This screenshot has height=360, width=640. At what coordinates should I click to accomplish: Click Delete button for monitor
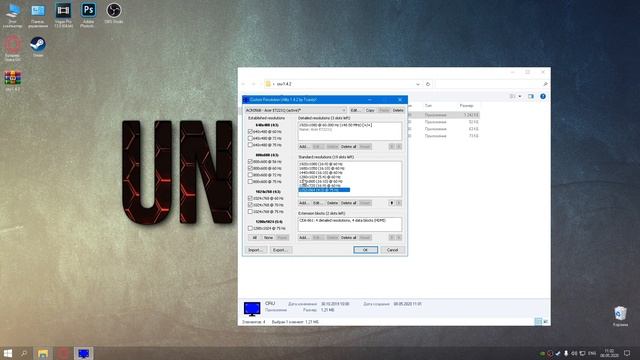tap(398, 111)
